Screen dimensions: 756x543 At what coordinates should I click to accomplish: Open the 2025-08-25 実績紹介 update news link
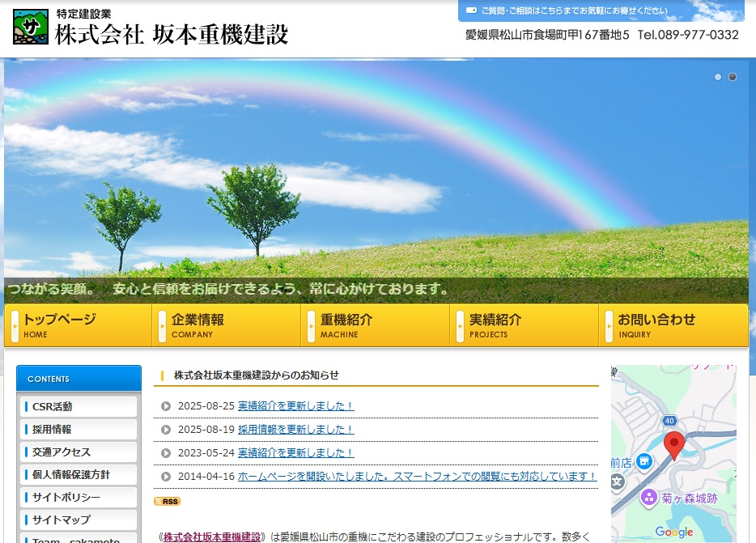point(295,406)
